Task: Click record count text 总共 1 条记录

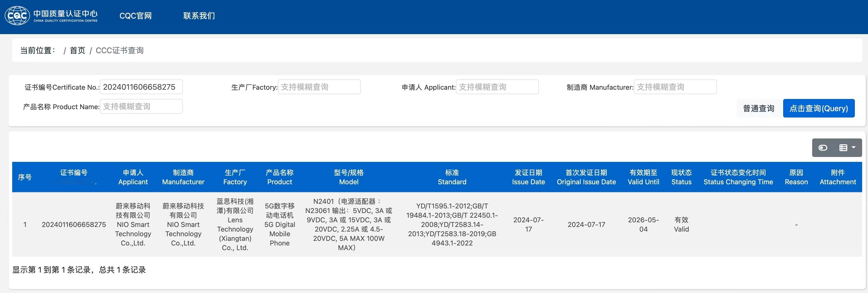Action: click(x=122, y=270)
